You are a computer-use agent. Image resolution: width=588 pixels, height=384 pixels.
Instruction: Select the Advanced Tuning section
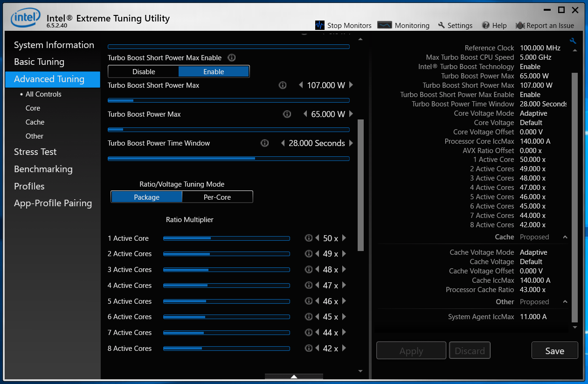click(53, 79)
